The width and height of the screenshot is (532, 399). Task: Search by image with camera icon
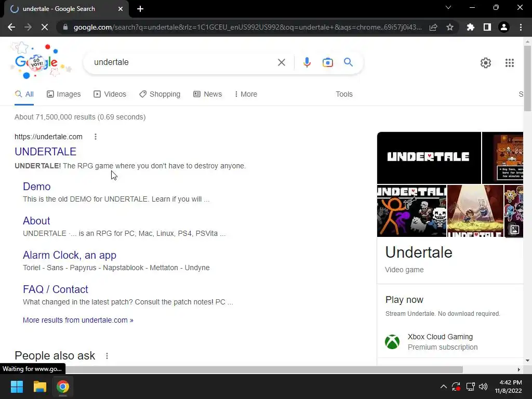tap(328, 62)
